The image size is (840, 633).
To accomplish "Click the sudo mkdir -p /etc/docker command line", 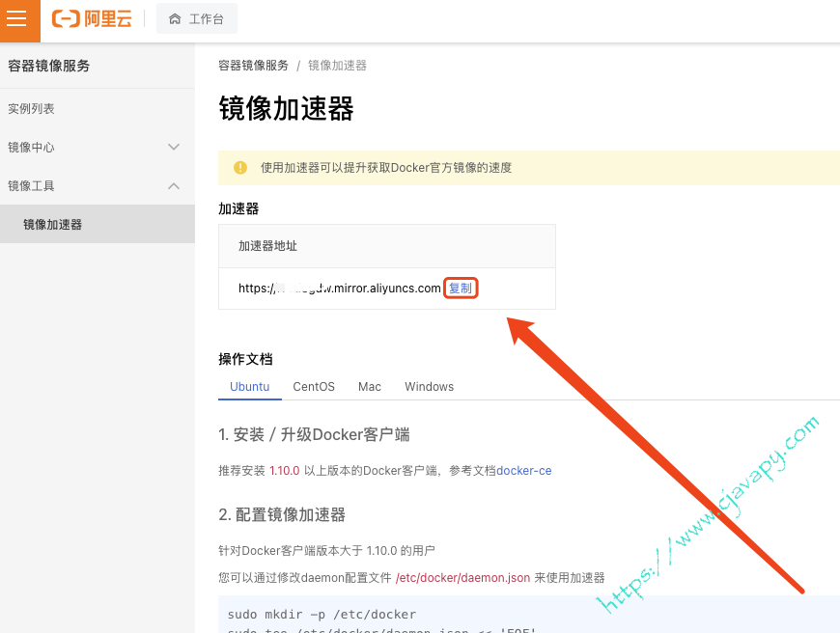I will click(322, 615).
